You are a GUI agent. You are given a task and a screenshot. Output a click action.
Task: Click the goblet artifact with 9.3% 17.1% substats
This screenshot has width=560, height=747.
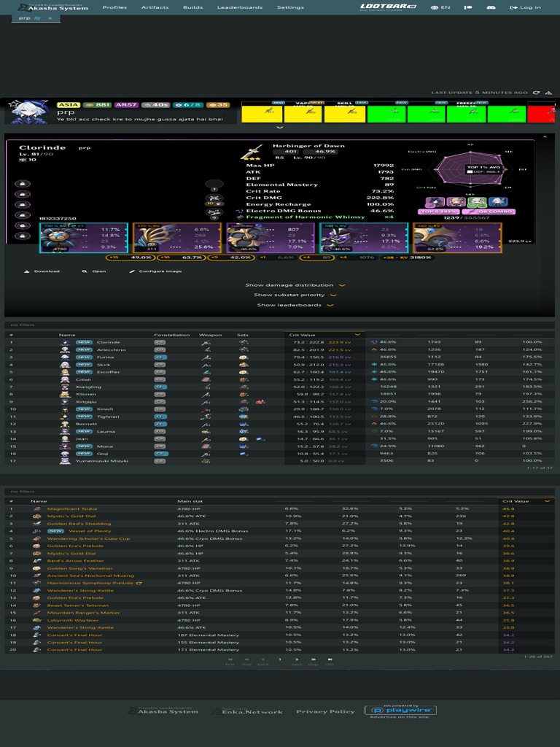(364, 237)
